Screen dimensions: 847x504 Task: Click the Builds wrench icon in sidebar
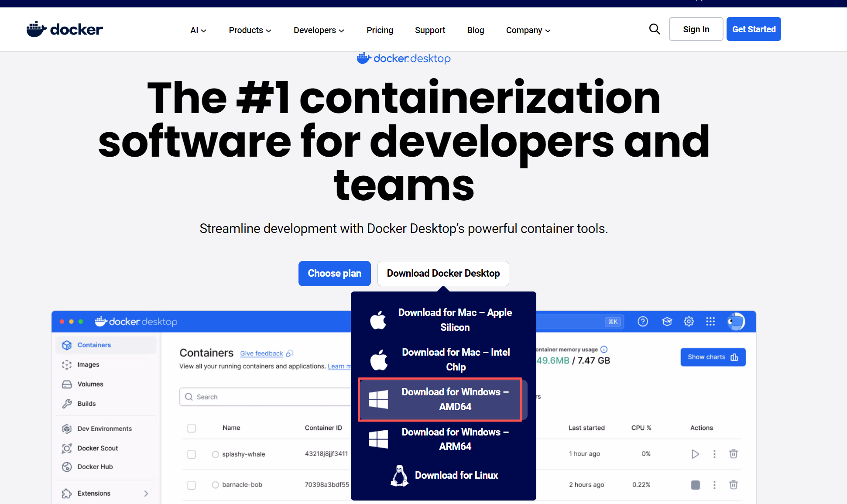[67, 404]
